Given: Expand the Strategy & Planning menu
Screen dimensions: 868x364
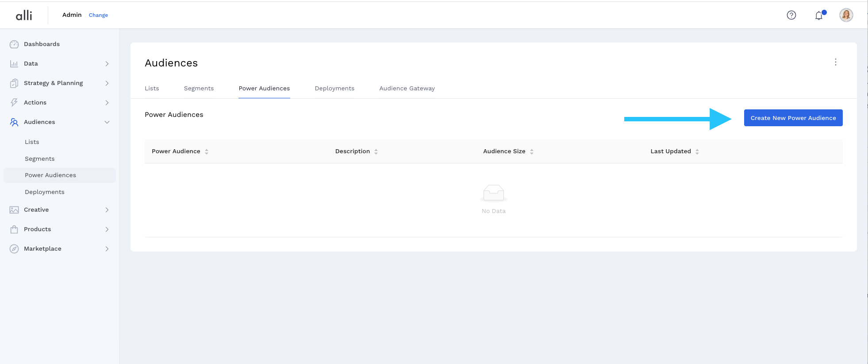Looking at the screenshot, I should coord(107,83).
